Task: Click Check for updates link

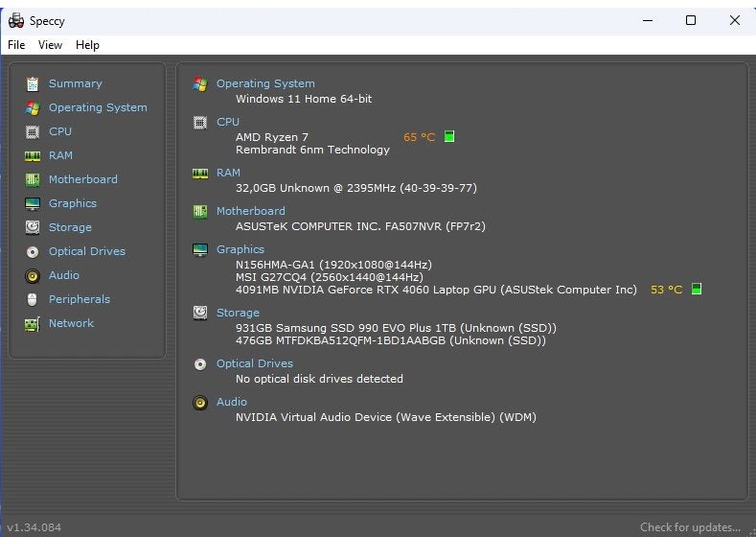Action: (690, 527)
